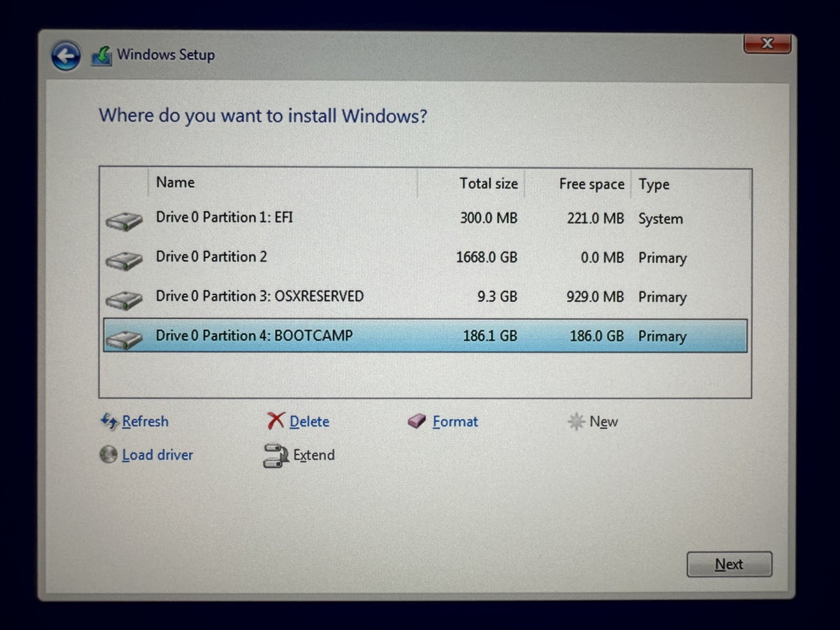Image resolution: width=840 pixels, height=630 pixels.
Task: Click the Primary type of OSXRESERVED row
Action: [663, 297]
